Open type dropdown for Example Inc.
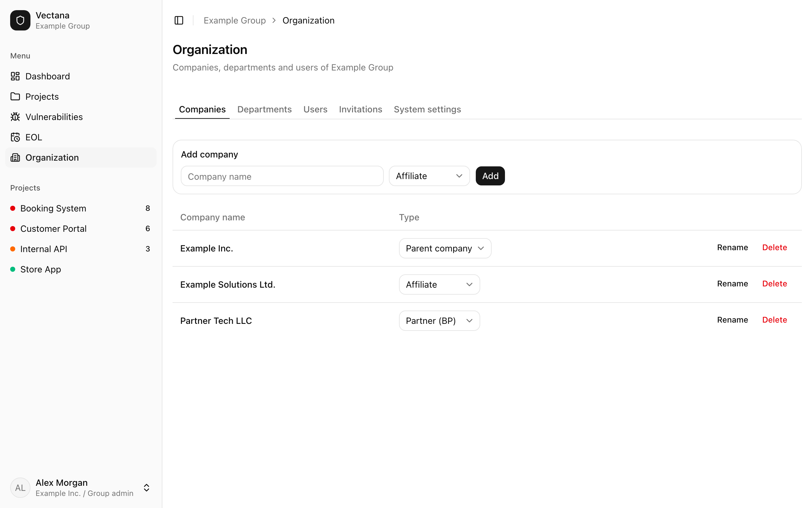812x508 pixels. click(x=445, y=248)
